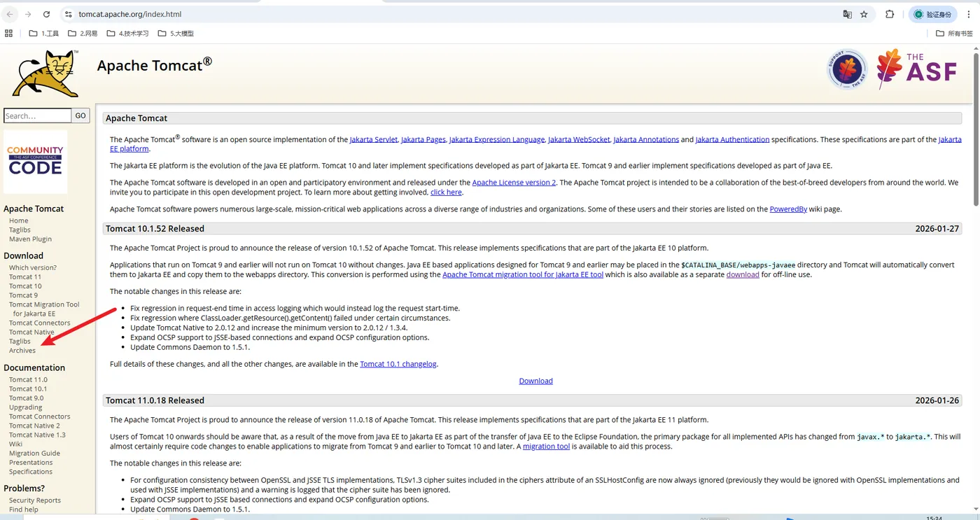Reload the Tomcat page

point(46,14)
